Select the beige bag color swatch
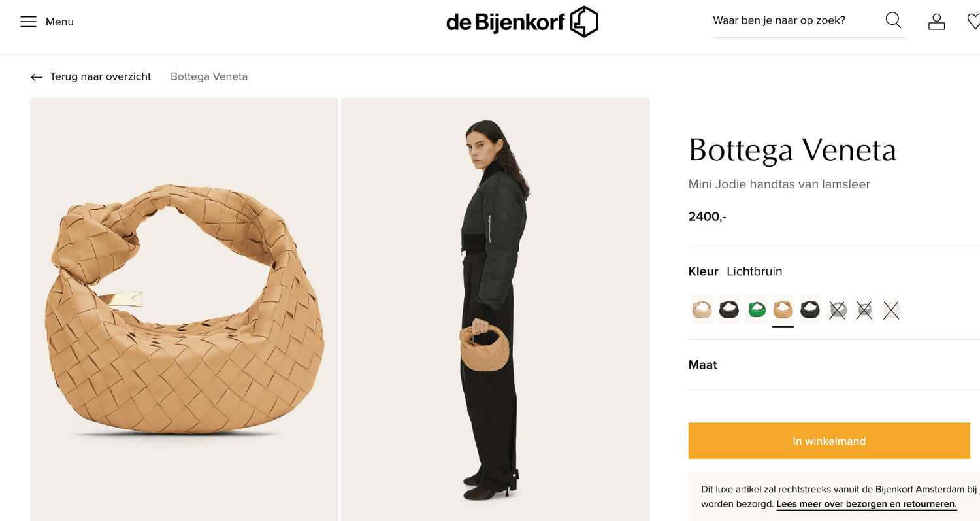This screenshot has height=521, width=980. pos(702,310)
